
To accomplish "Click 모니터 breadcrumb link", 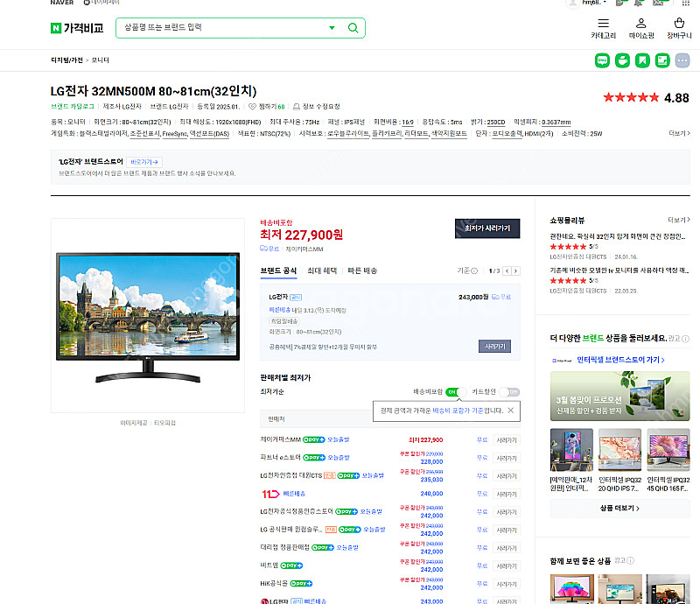I will (x=100, y=60).
